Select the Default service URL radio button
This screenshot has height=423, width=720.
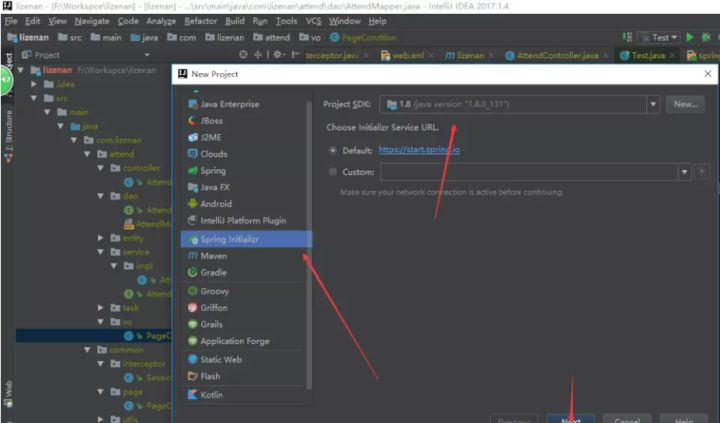point(333,150)
